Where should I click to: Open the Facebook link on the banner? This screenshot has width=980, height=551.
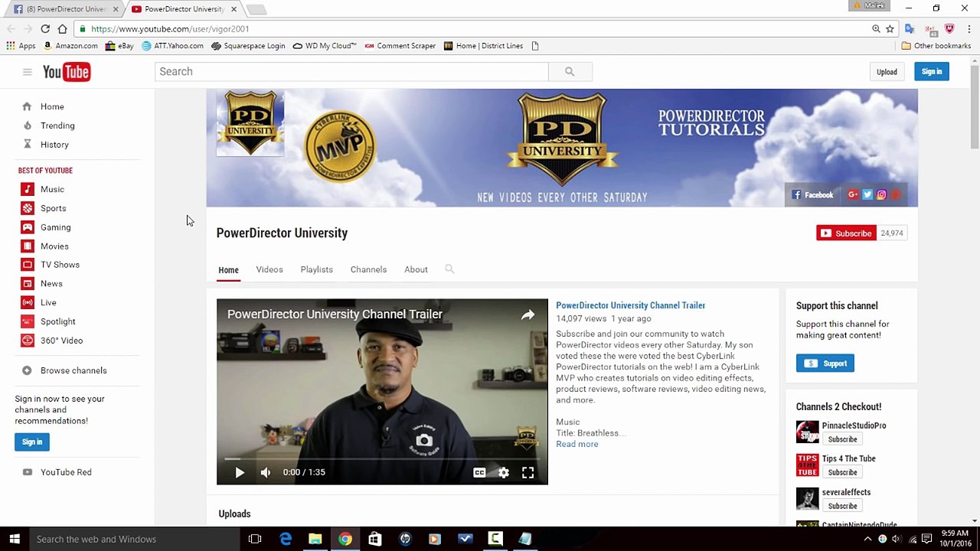pyautogui.click(x=812, y=195)
